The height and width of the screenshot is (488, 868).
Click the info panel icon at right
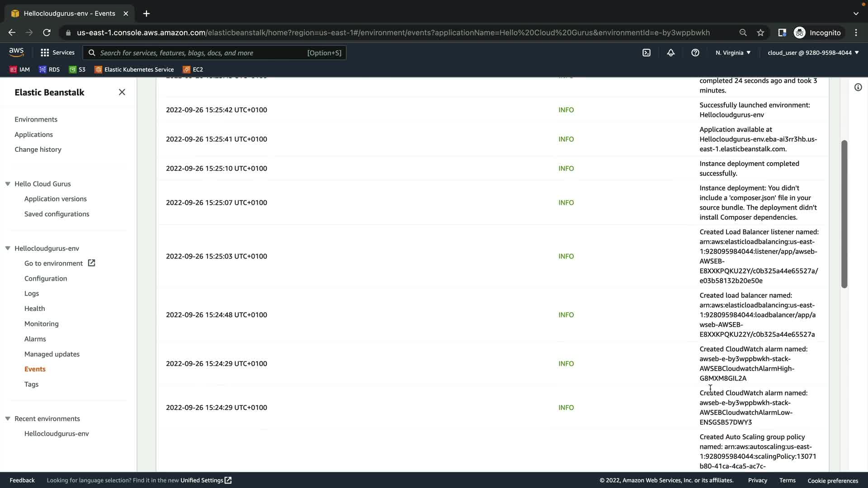(858, 87)
